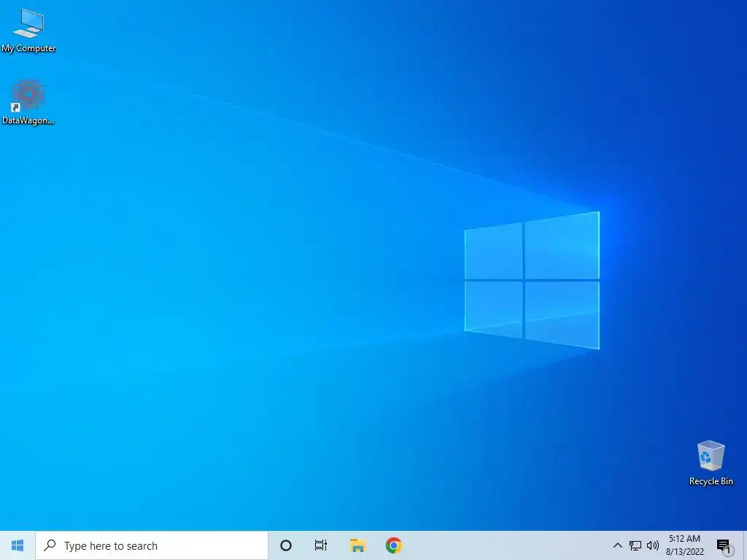
Task: Open the Action Center notifications icon
Action: pos(724,546)
